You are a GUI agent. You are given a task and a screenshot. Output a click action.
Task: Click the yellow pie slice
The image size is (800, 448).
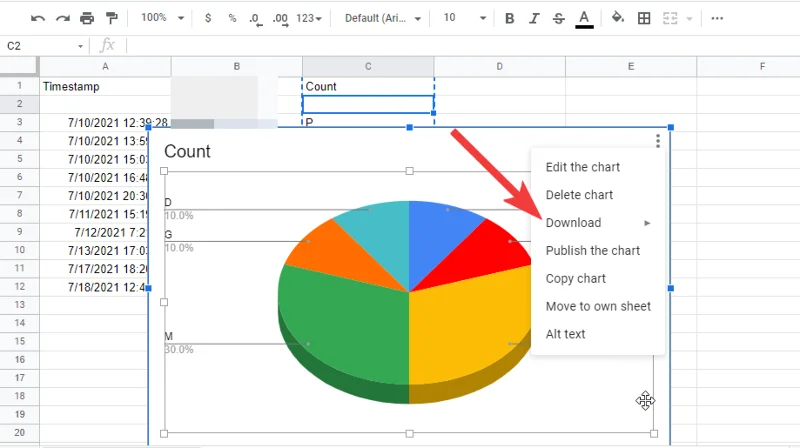click(464, 327)
